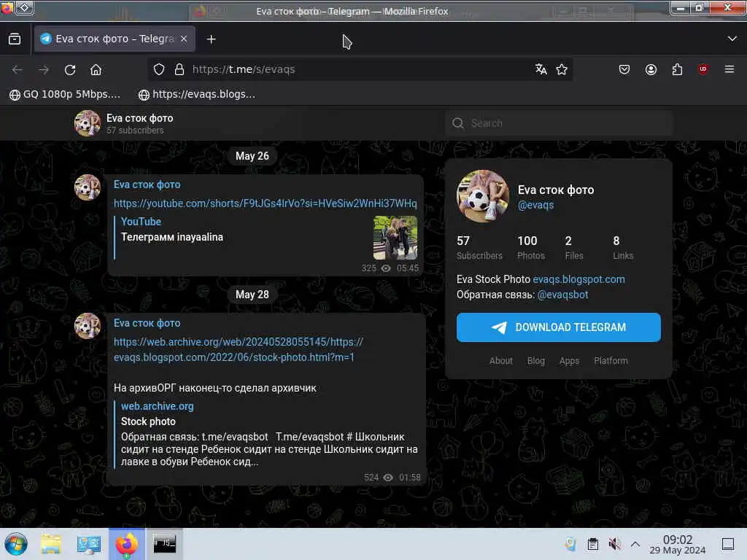Open the Firefox home page icon

point(96,69)
